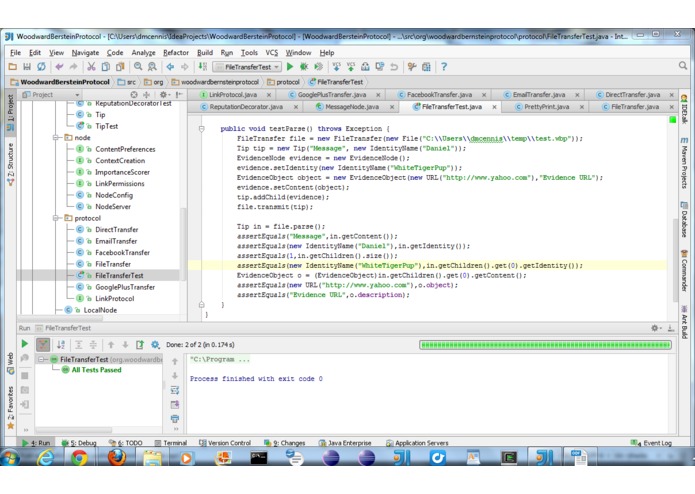
Task: Toggle Use Soft Wraps icon beside console
Action: tap(175, 390)
